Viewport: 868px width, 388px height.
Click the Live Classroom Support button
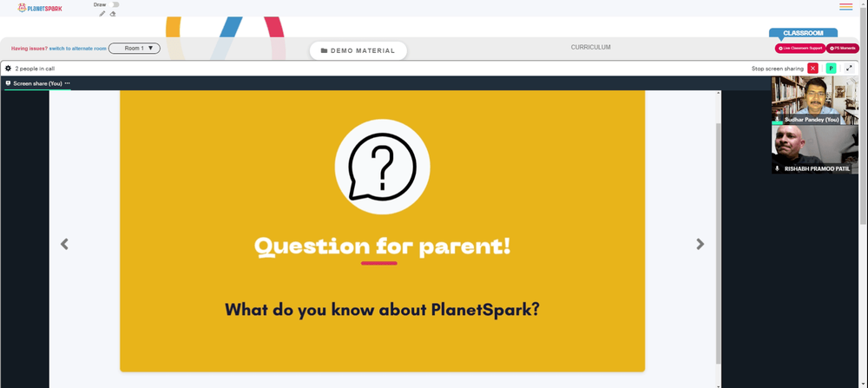[x=800, y=48]
